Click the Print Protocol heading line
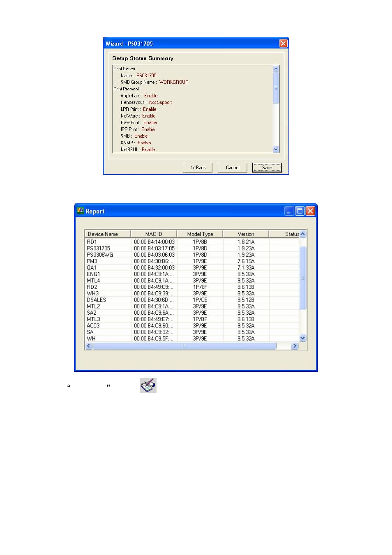The image size is (392, 555). 126,89
